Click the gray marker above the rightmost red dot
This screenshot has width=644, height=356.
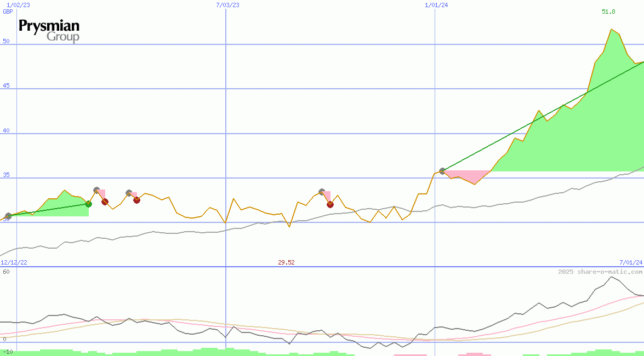click(x=322, y=192)
